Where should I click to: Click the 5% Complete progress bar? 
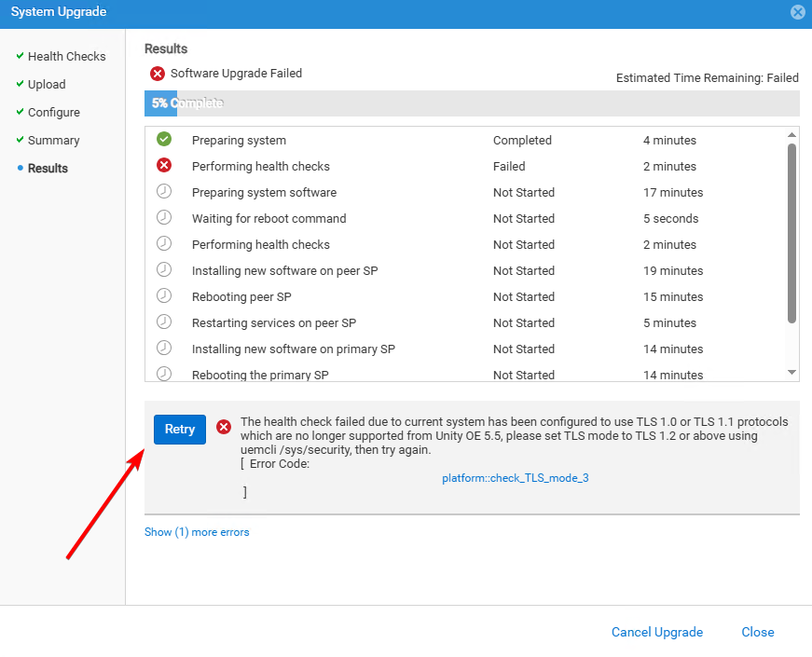[x=472, y=103]
